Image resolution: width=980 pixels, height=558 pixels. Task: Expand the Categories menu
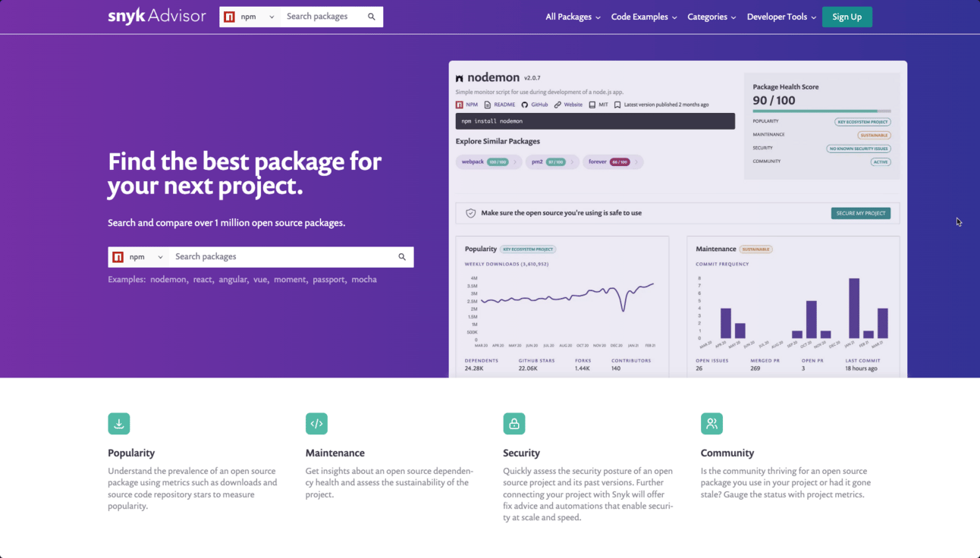[711, 17]
